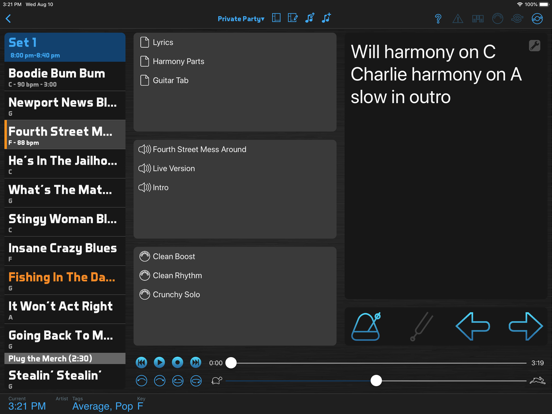Tap the sync icon in toolbar
The height and width of the screenshot is (414, 552).
tap(537, 19)
